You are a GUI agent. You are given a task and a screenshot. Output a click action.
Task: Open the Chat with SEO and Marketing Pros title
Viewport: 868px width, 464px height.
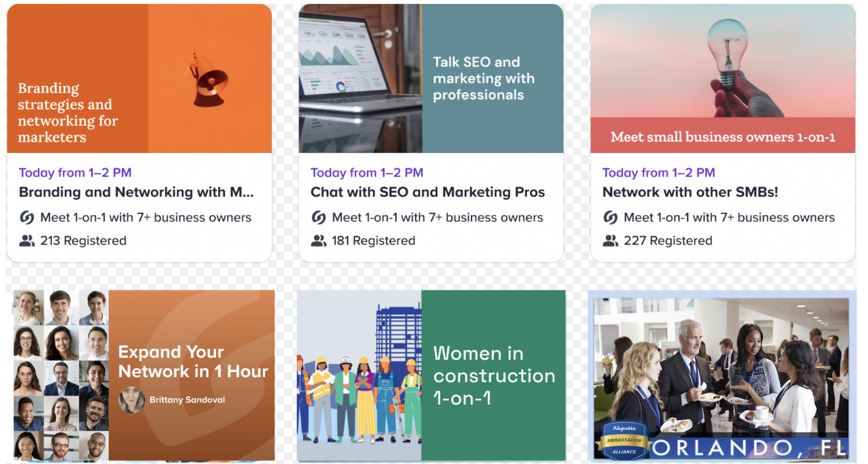[427, 193]
